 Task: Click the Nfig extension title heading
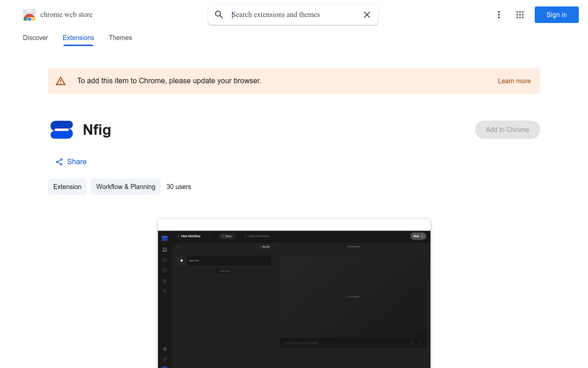click(97, 130)
